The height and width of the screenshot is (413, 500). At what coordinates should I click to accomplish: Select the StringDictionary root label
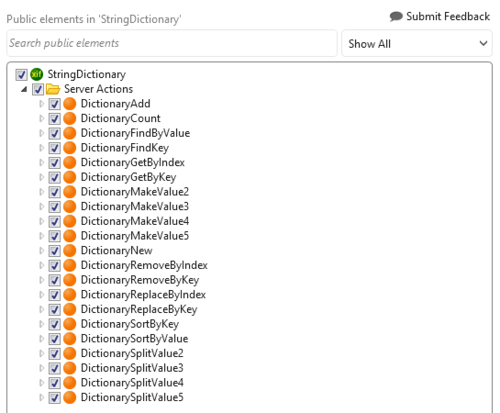87,75
